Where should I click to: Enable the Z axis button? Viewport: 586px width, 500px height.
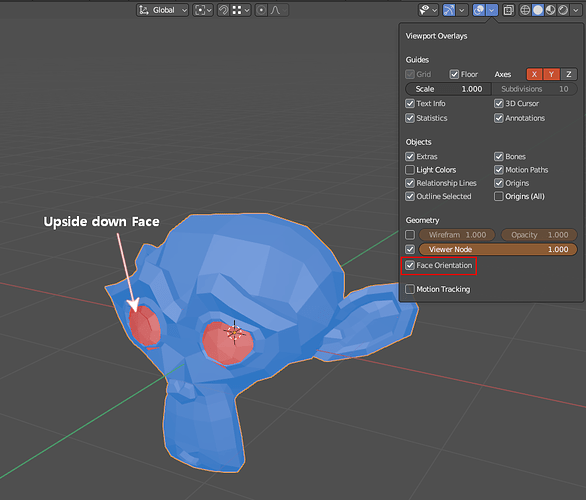(x=569, y=74)
